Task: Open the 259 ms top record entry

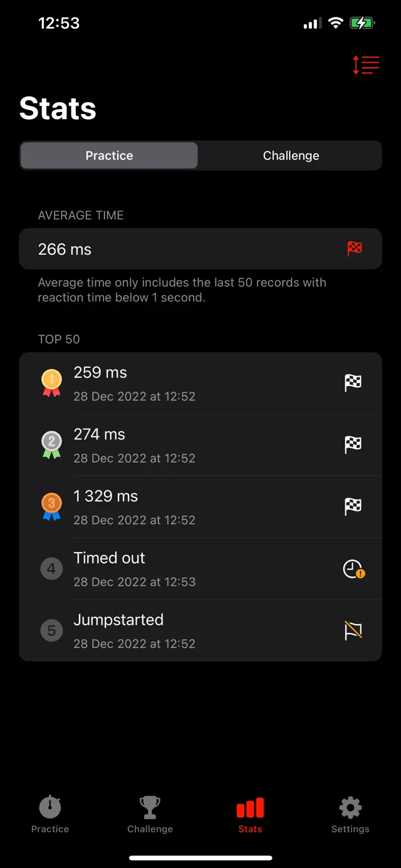Action: [x=188, y=382]
